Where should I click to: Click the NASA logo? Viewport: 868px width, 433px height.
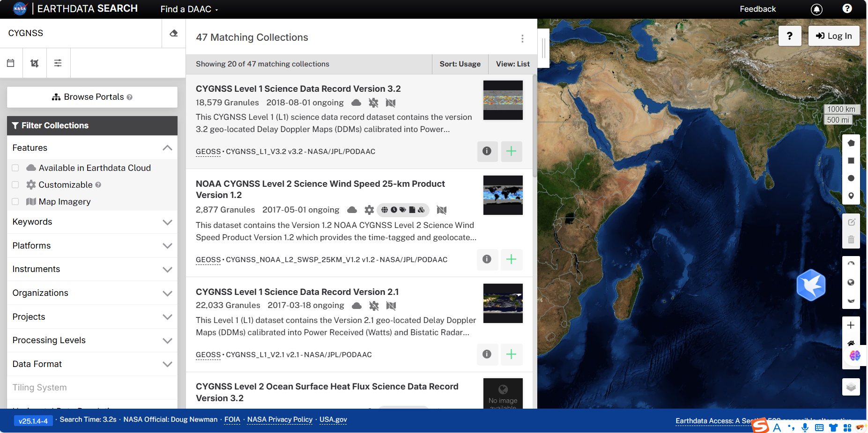20,8
